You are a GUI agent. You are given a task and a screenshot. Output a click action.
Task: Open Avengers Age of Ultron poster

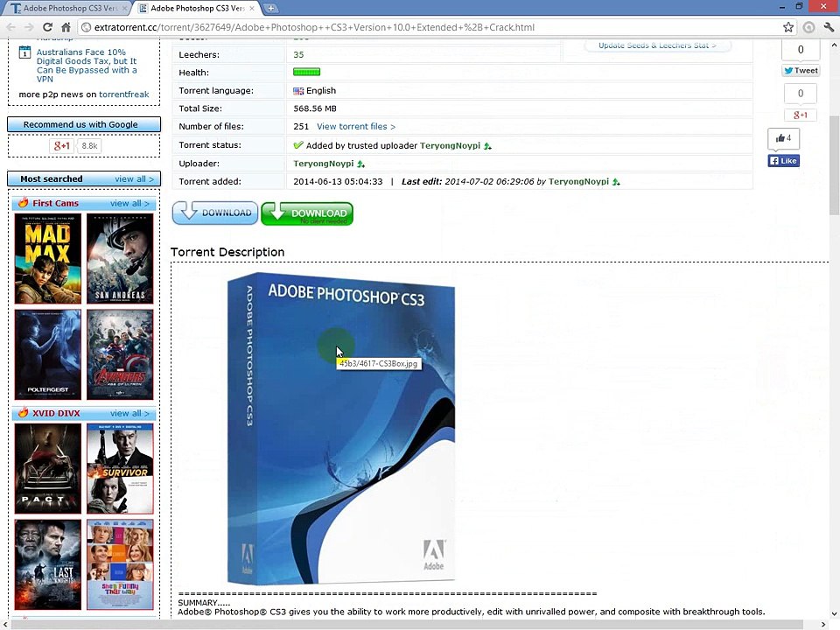coord(120,354)
